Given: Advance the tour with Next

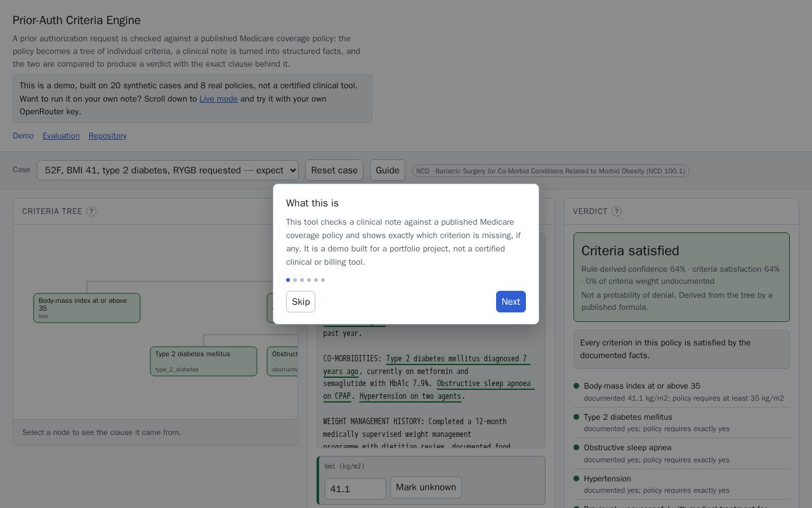Looking at the screenshot, I should (x=511, y=302).
